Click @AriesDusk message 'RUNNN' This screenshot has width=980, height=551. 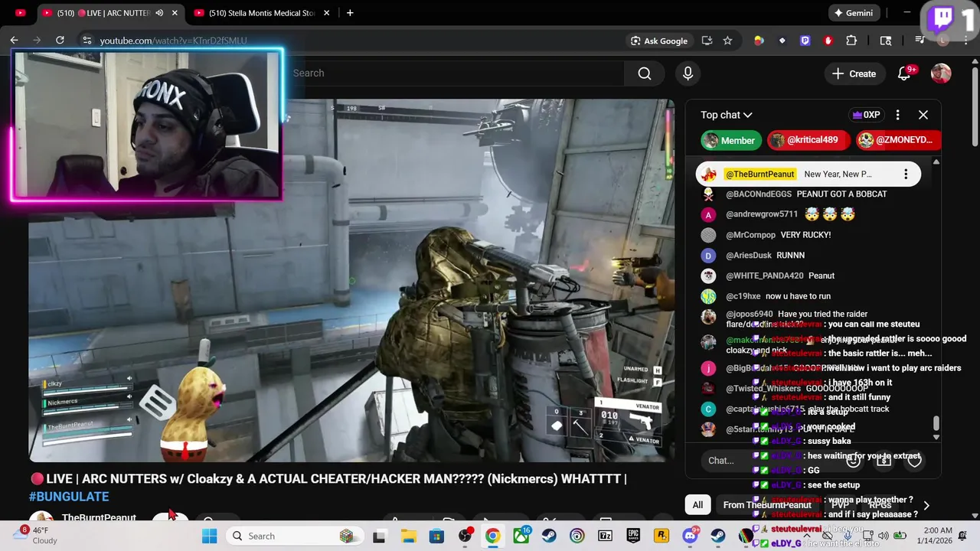coord(790,256)
